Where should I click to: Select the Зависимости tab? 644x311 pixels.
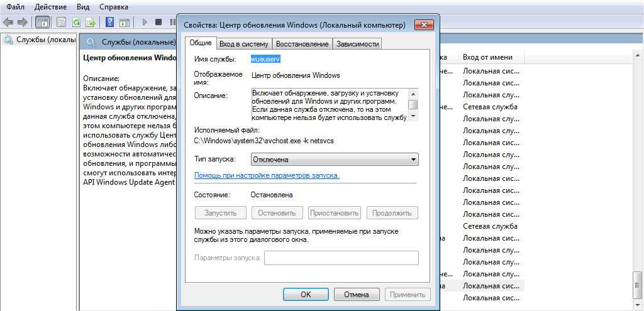[357, 44]
